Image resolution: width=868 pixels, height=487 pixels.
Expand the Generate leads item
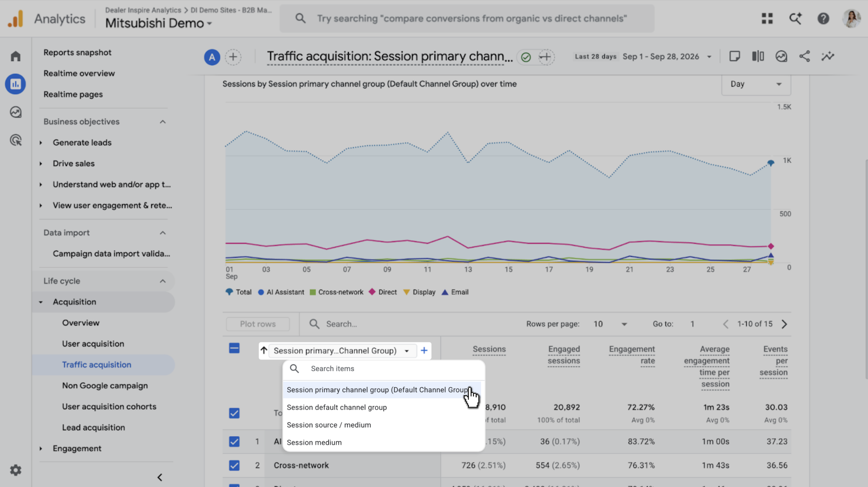tap(41, 143)
